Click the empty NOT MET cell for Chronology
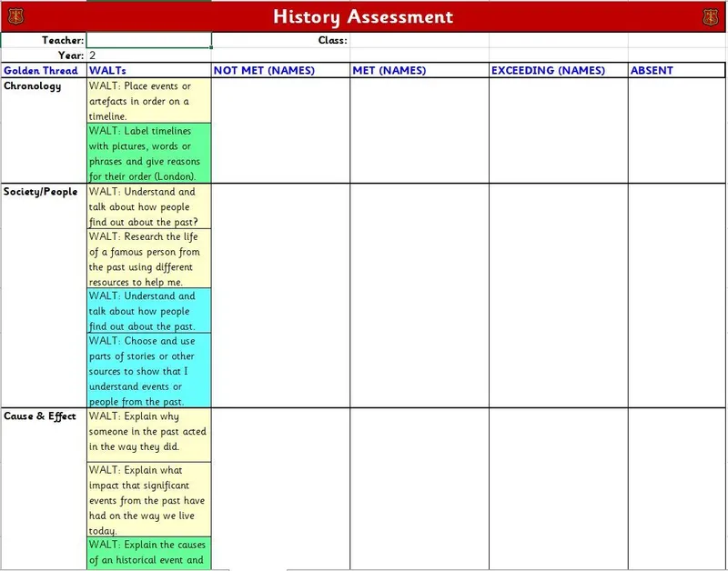Image resolution: width=728 pixels, height=571 pixels. coord(280,130)
